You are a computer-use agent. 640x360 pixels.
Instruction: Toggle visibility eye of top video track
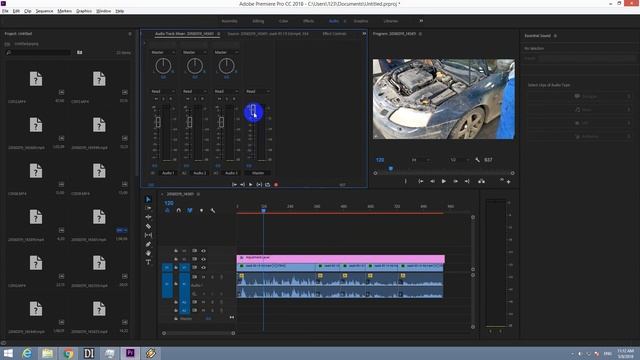click(203, 251)
